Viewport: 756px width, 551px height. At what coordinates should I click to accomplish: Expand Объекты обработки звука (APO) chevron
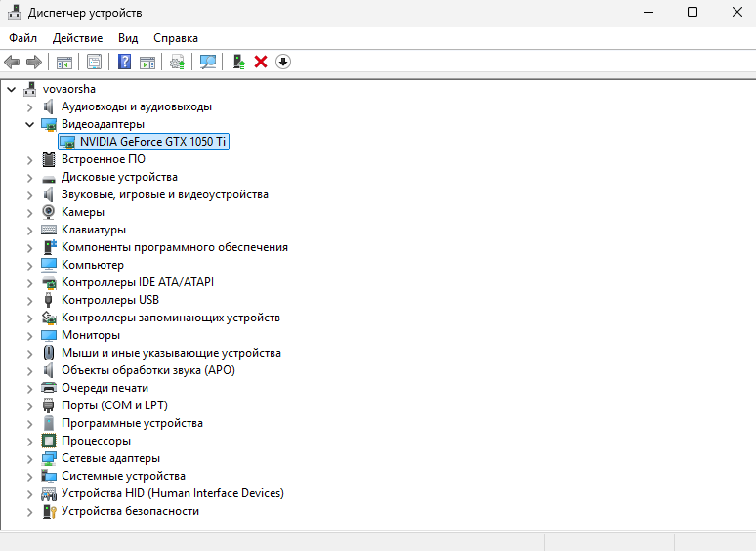point(30,370)
